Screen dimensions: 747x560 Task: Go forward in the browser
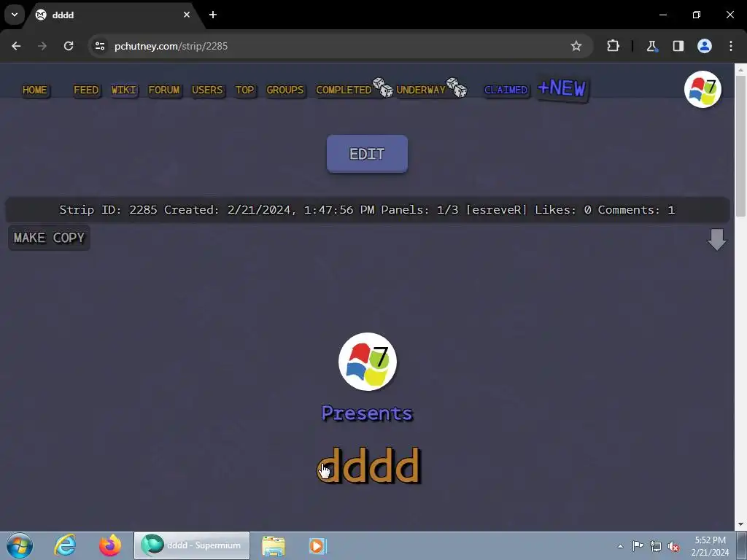click(42, 46)
